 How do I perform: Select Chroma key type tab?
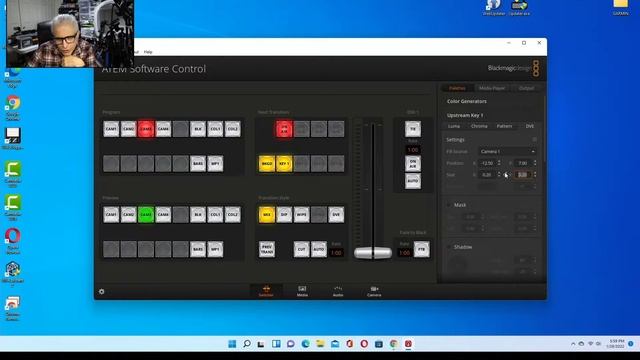click(479, 126)
